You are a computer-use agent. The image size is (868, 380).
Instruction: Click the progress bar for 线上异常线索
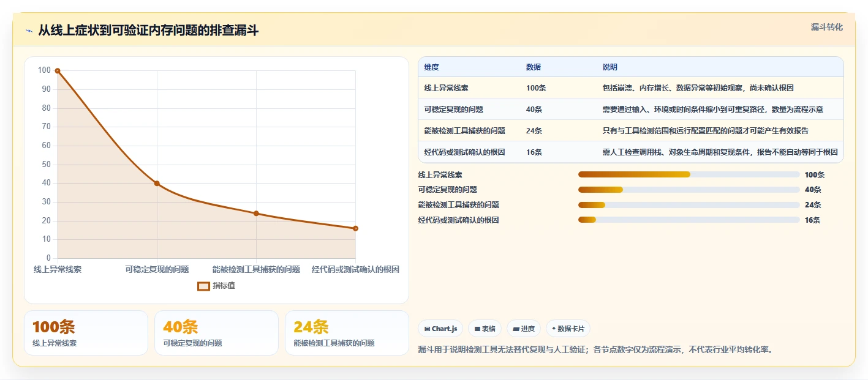689,174
